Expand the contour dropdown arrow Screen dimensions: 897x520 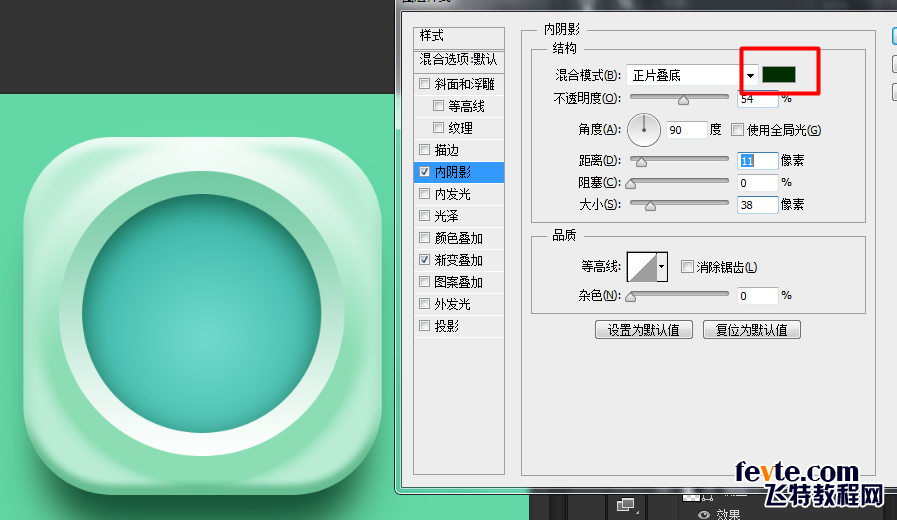click(x=662, y=267)
